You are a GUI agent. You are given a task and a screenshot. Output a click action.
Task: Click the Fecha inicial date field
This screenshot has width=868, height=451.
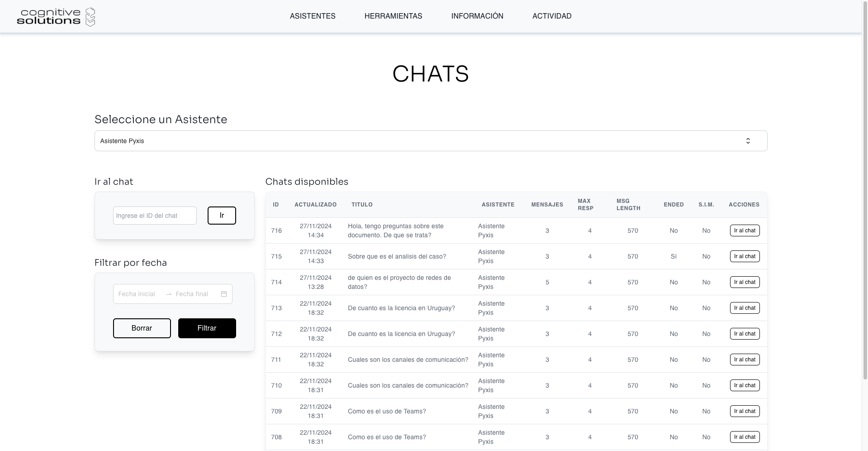tap(137, 294)
